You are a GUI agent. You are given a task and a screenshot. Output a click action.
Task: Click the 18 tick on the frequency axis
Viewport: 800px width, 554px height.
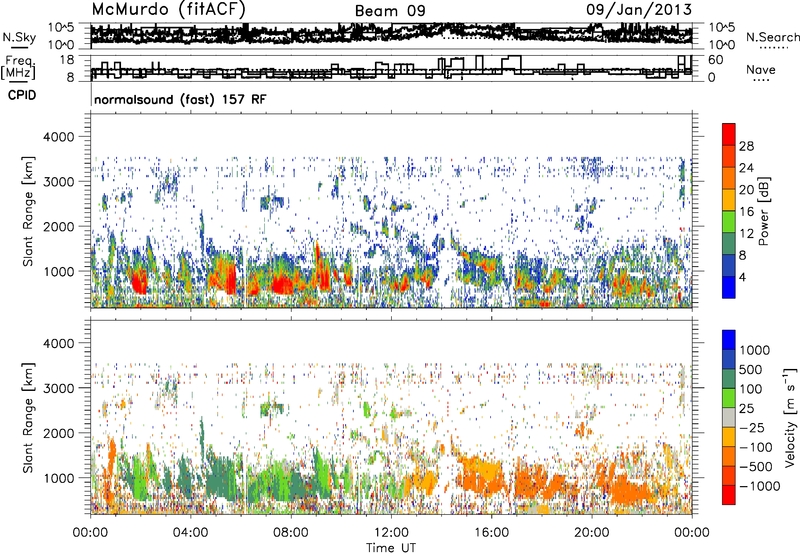pyautogui.click(x=67, y=60)
